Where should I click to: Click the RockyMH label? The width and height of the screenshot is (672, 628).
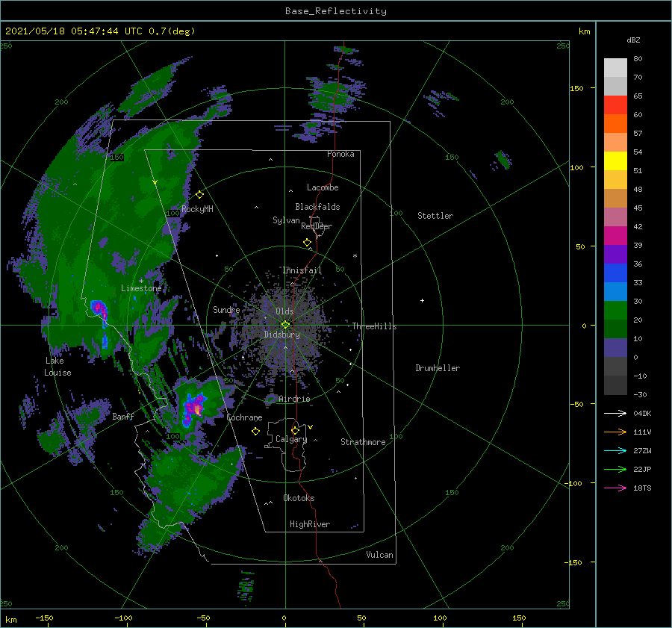pos(197,209)
